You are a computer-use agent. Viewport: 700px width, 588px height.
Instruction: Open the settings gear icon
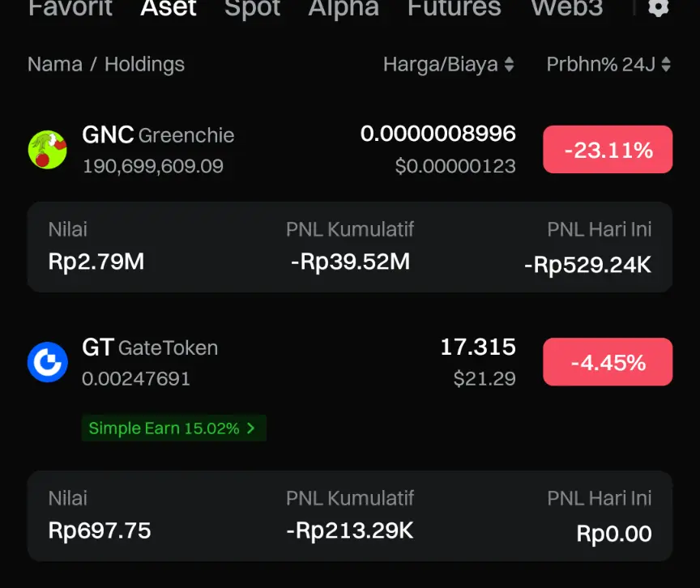[x=659, y=7]
